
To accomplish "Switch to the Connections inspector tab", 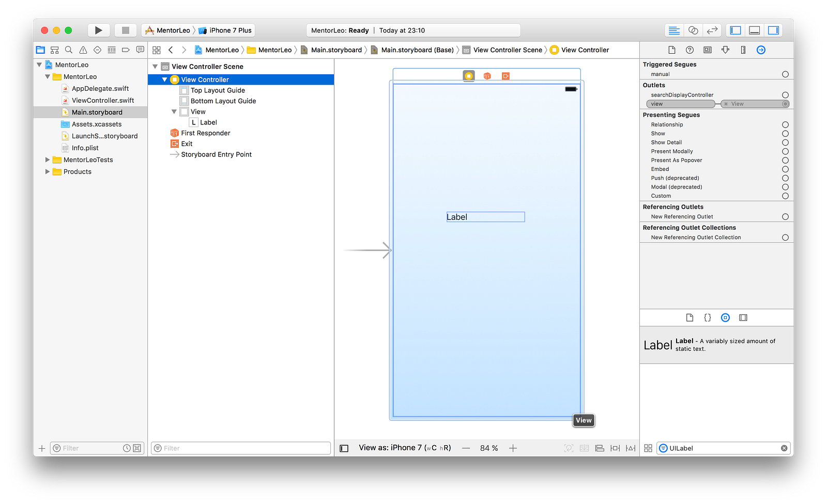I will pyautogui.click(x=761, y=50).
